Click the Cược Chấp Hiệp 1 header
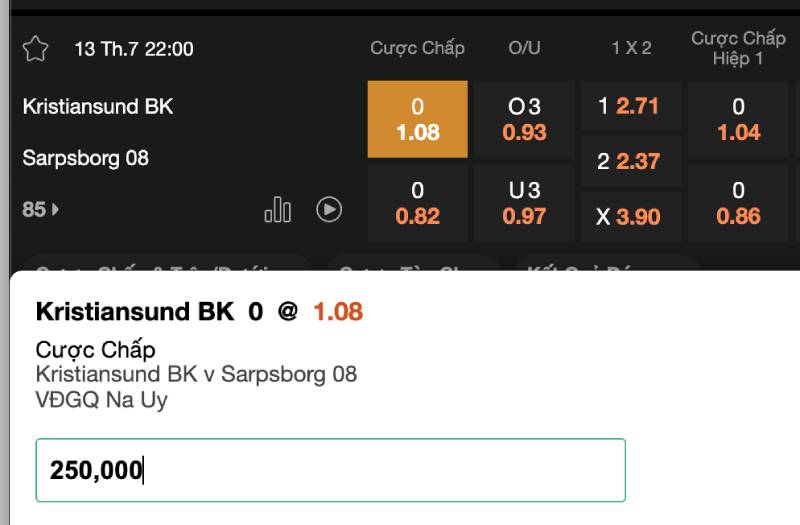The height and width of the screenshot is (525, 800). tap(738, 48)
